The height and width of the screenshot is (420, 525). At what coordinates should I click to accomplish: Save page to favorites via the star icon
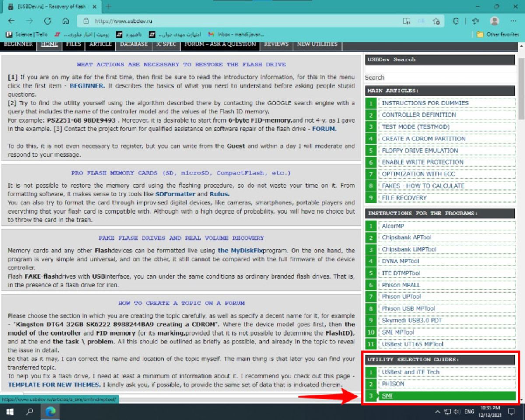coord(436,21)
